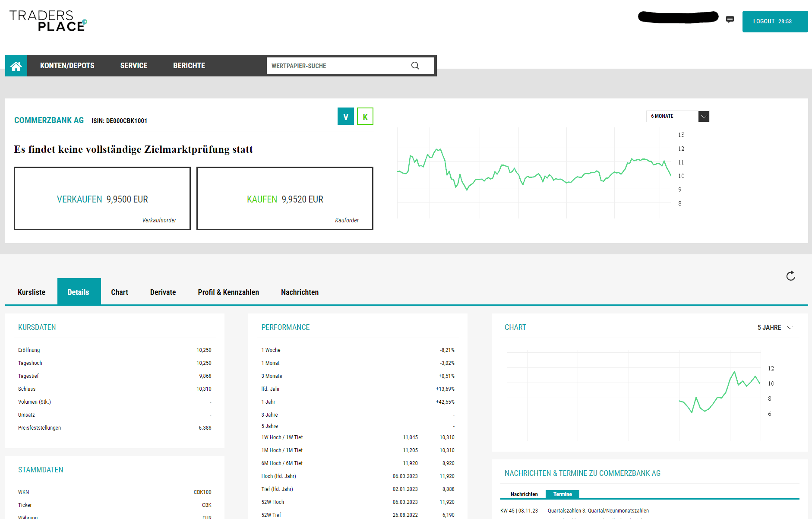Click the teal V sell icon
The height and width of the screenshot is (519, 812).
345,117
